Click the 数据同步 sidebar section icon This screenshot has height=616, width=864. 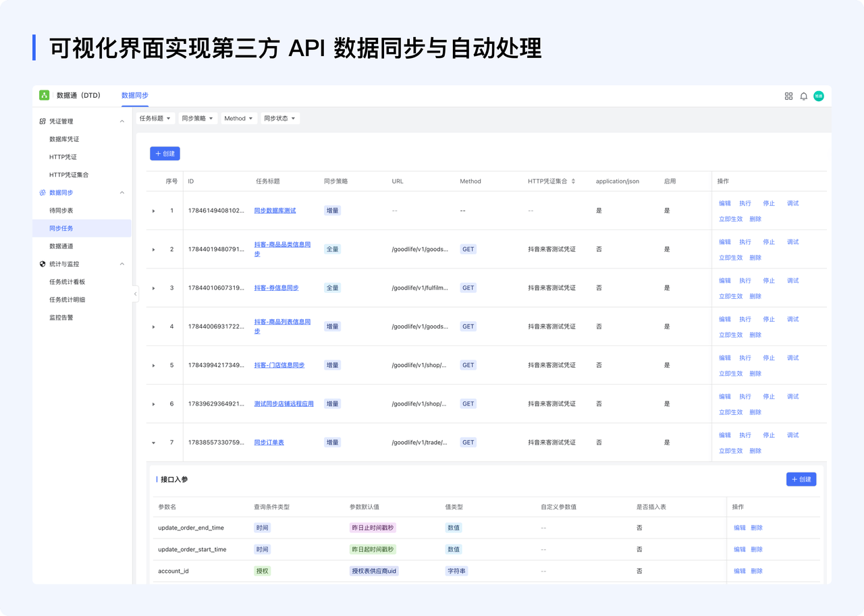[43, 193]
